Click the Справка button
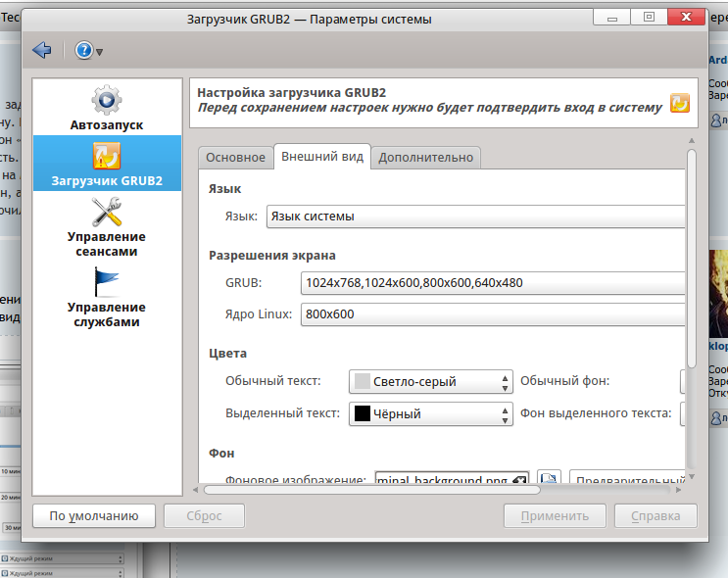The image size is (728, 578). coord(655,515)
